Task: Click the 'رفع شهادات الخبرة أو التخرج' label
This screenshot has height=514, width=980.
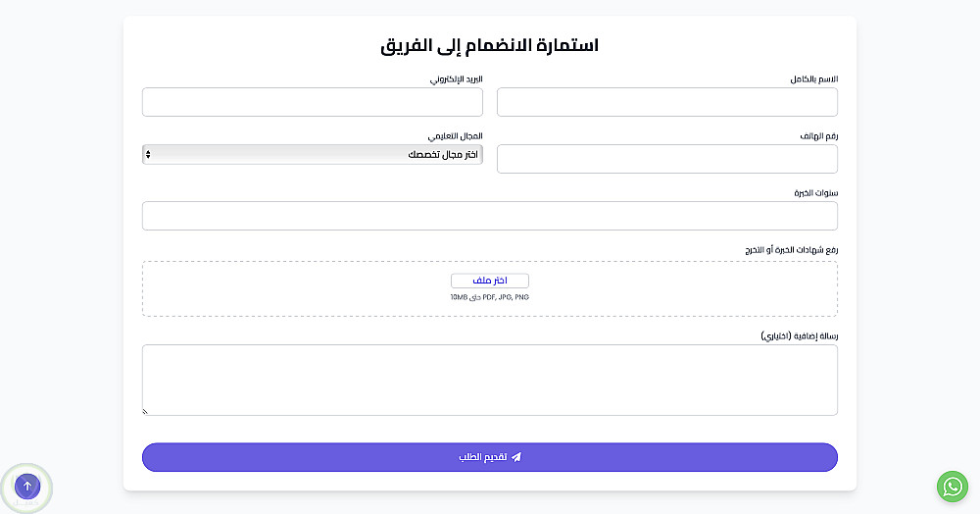Action: 791,249
